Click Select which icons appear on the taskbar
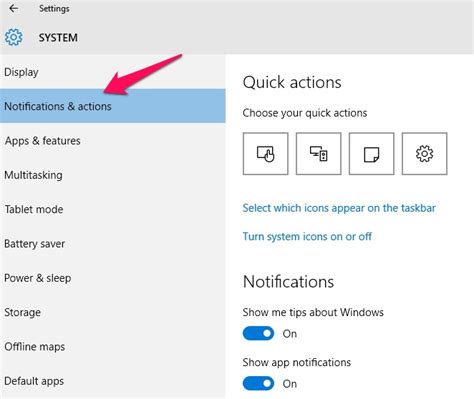The image size is (474, 399). click(339, 208)
